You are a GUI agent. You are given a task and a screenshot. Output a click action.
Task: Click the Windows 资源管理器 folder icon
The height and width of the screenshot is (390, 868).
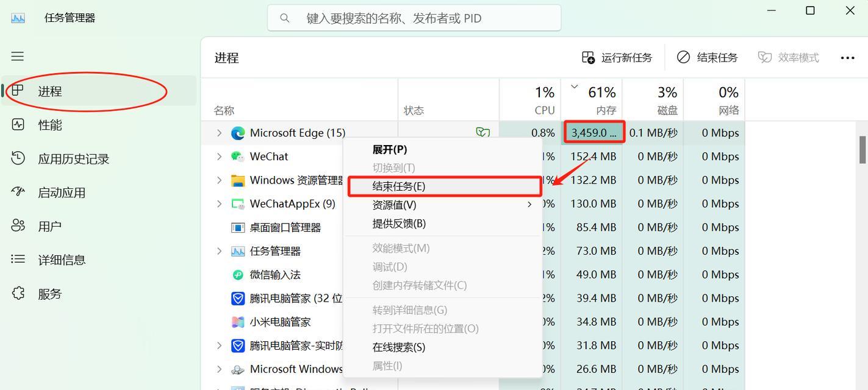pyautogui.click(x=238, y=180)
